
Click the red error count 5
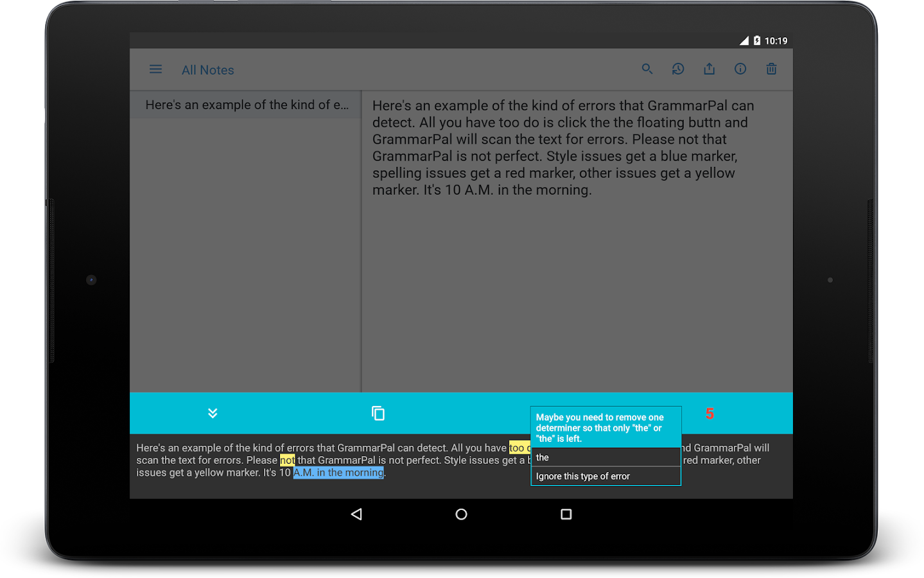tap(710, 414)
